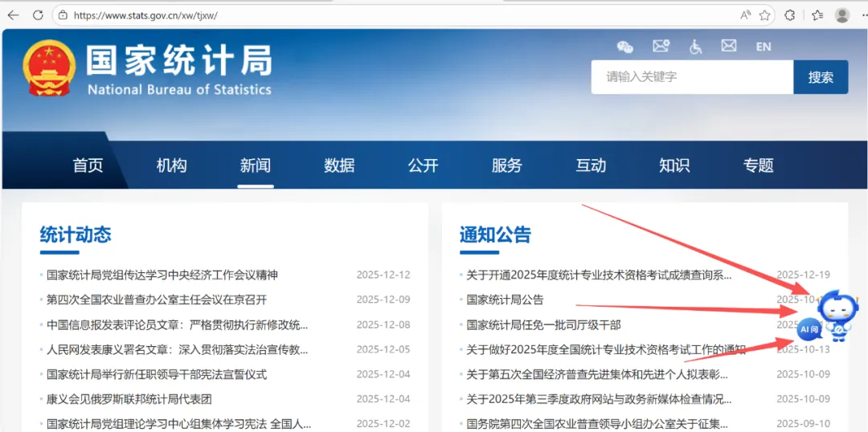The image size is (868, 432).
Task: Click the plain envelope mail icon
Action: pos(729,47)
